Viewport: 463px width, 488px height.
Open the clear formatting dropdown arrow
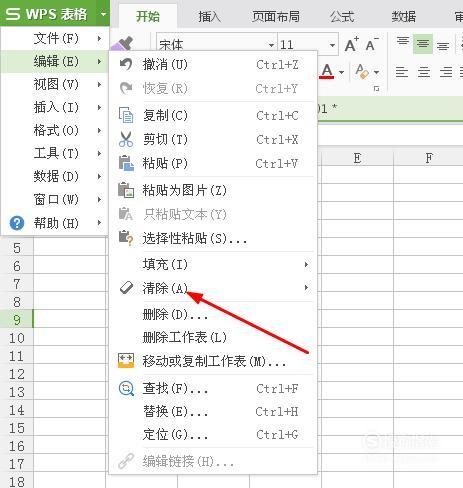click(x=376, y=72)
